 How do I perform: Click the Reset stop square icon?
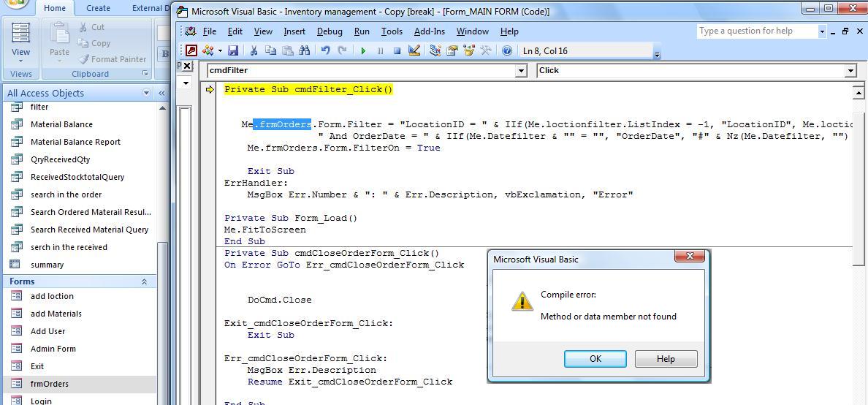point(397,51)
